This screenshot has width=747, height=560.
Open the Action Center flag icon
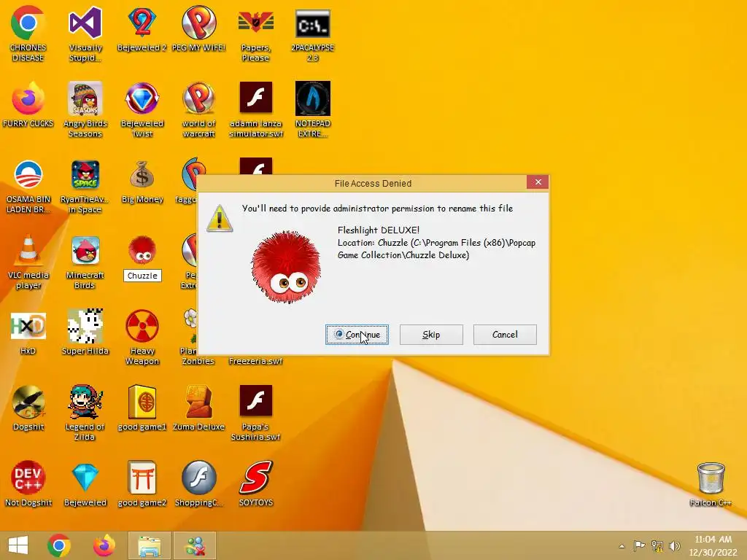point(639,545)
